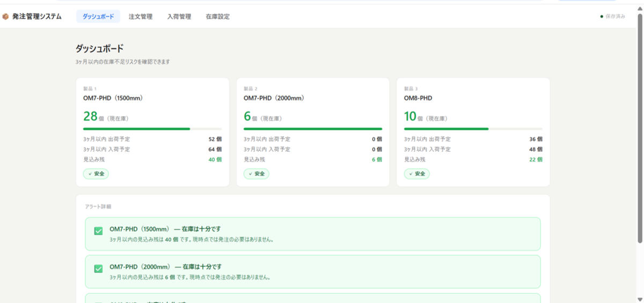The height and width of the screenshot is (303, 644).
Task: Open the ダッシュボード tab
Action: pyautogui.click(x=98, y=17)
